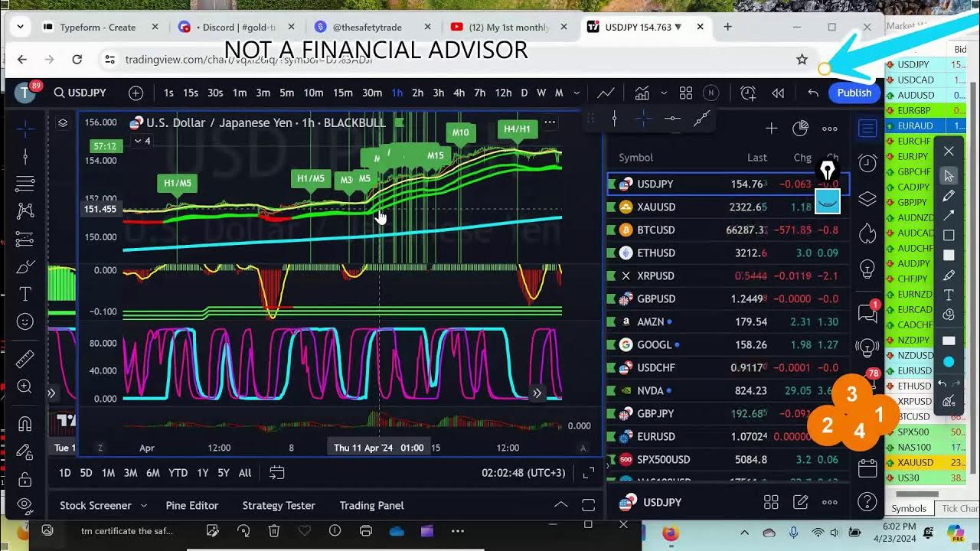Select BTCUSD row in watchlist

point(728,230)
